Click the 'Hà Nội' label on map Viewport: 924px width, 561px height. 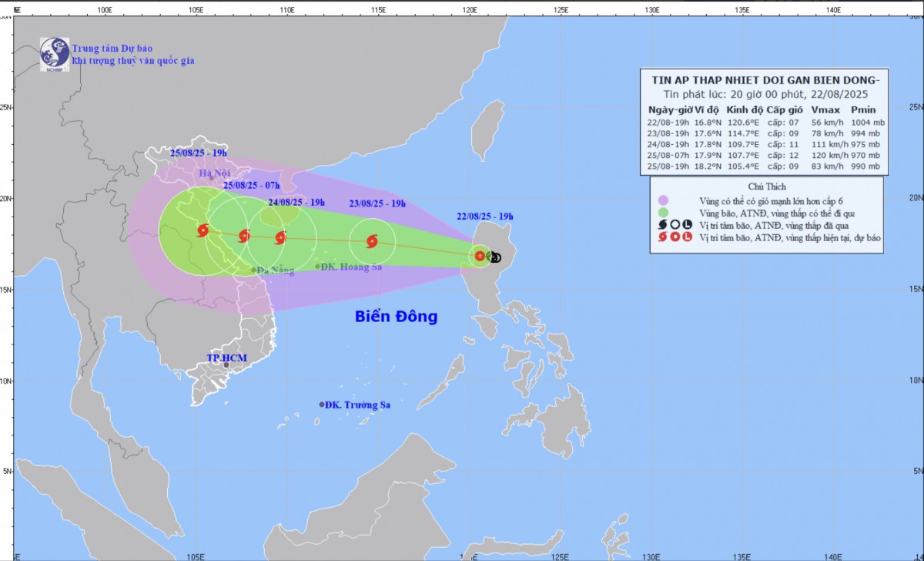coord(215,173)
